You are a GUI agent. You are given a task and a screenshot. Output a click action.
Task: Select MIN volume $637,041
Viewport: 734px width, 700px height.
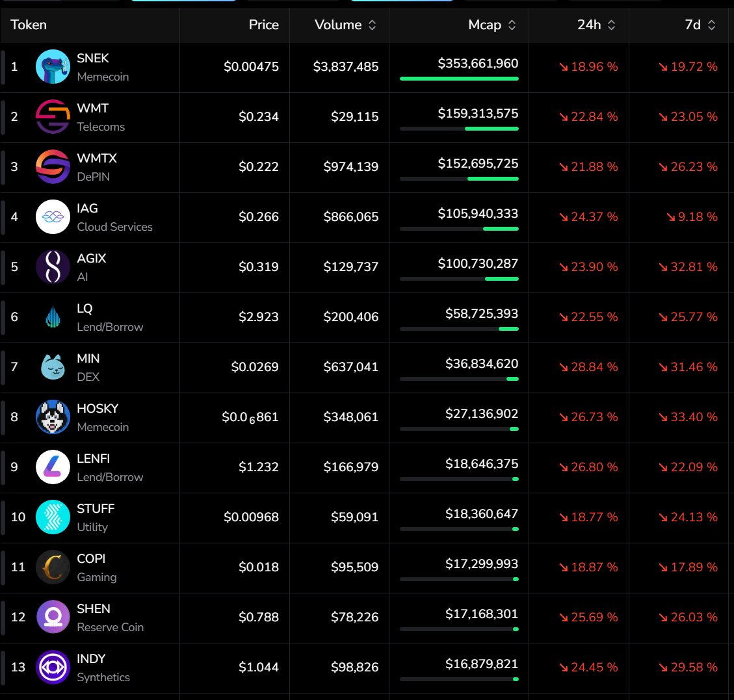[x=350, y=367]
